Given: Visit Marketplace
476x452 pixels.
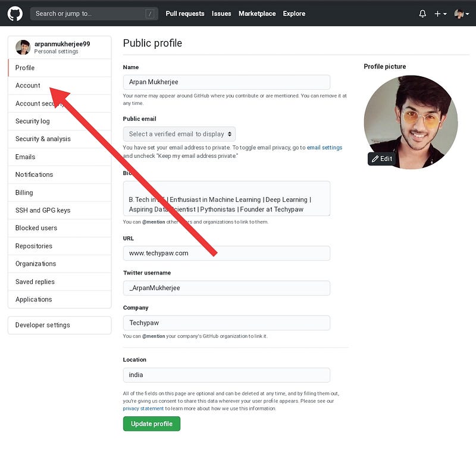Looking at the screenshot, I should pyautogui.click(x=257, y=14).
